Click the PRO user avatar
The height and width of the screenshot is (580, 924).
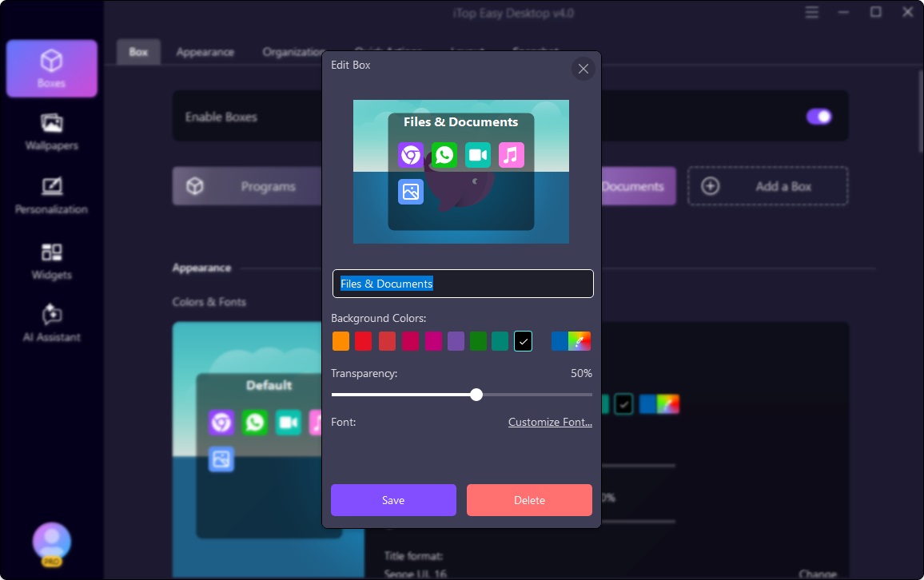pyautogui.click(x=52, y=543)
